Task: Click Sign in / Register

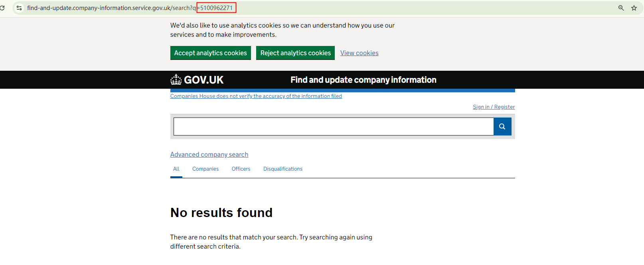Action: point(494,107)
